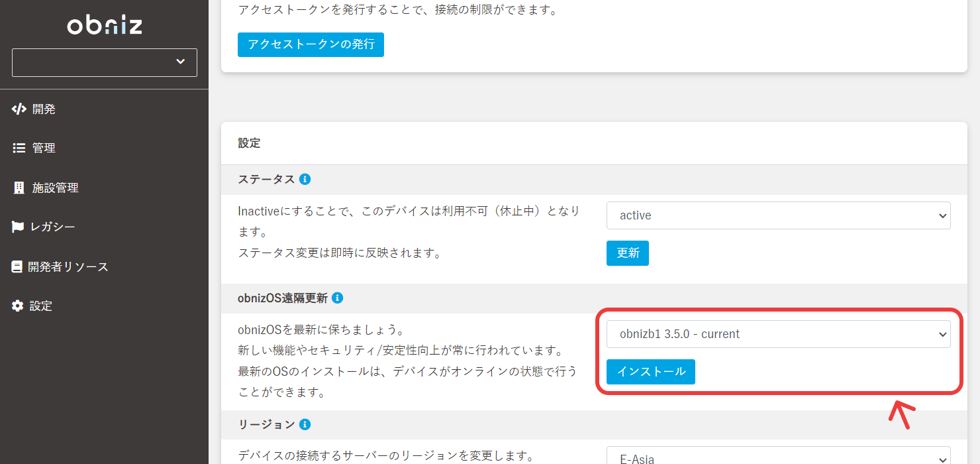
Task: Open the 開発者リソース menu label
Action: point(68,266)
